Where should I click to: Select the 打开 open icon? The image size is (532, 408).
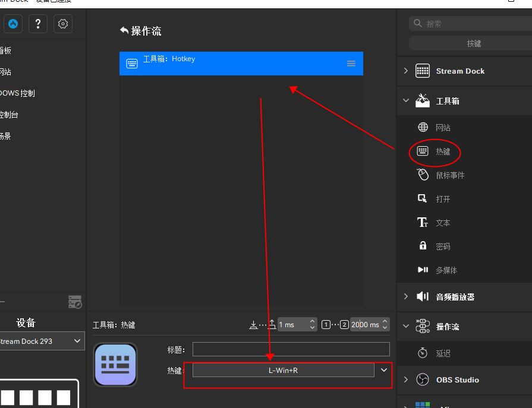423,198
